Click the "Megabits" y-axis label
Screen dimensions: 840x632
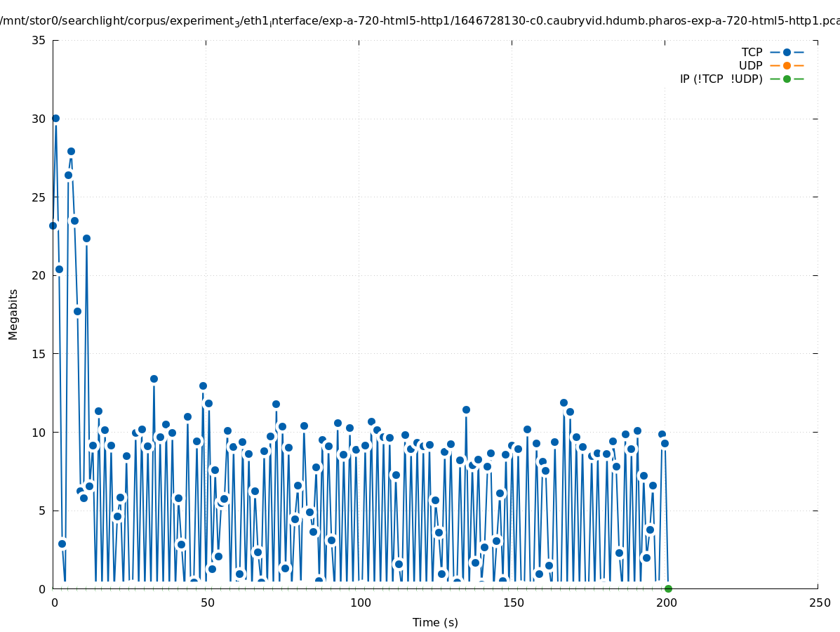point(13,314)
